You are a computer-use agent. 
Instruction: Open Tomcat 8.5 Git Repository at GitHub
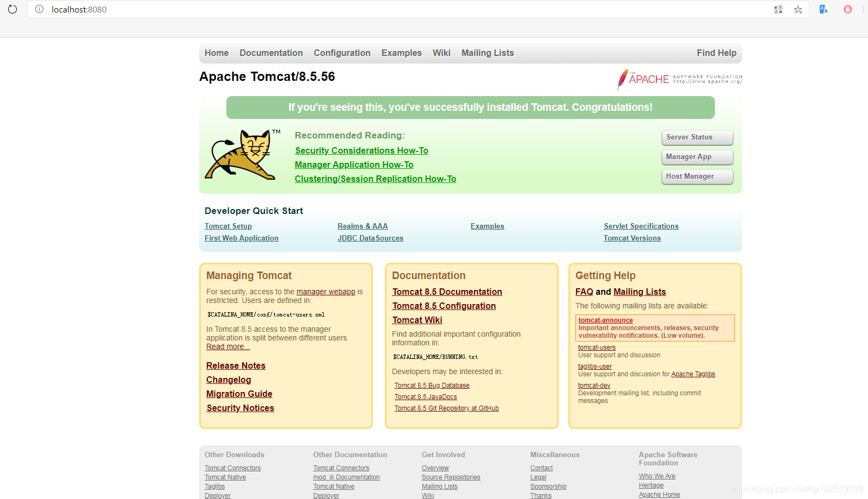447,408
